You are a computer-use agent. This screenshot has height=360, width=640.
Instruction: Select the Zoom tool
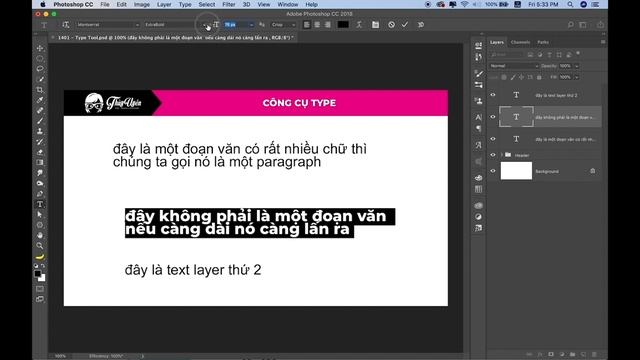coord(40,246)
